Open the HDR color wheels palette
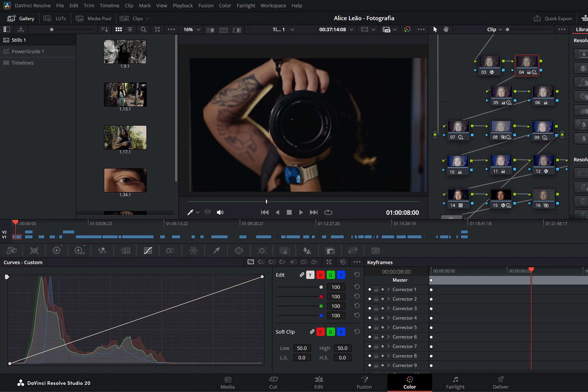The image size is (588, 392). tap(79, 250)
